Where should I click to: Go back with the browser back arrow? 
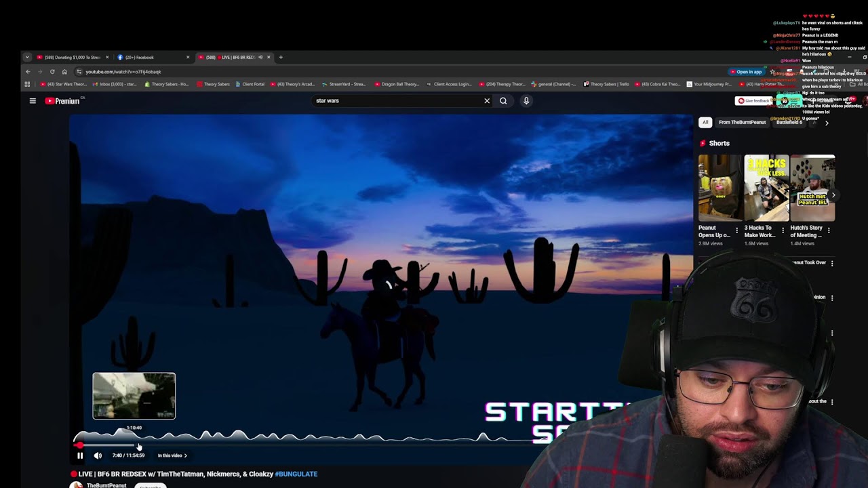tap(28, 72)
